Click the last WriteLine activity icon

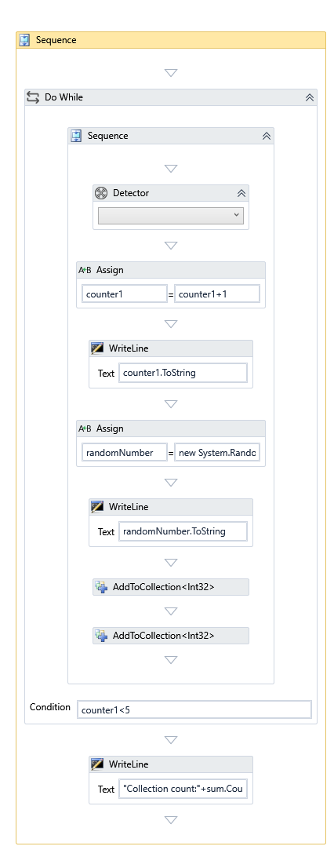click(97, 764)
